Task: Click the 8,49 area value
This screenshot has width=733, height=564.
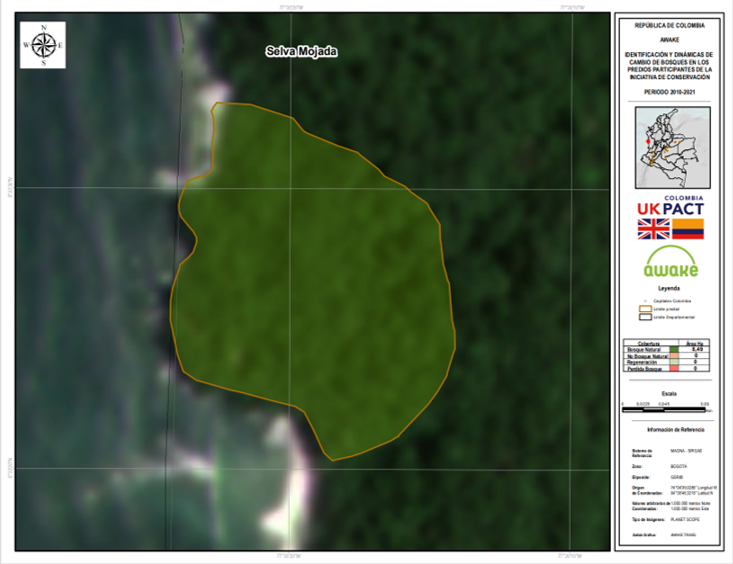Action: (x=697, y=349)
